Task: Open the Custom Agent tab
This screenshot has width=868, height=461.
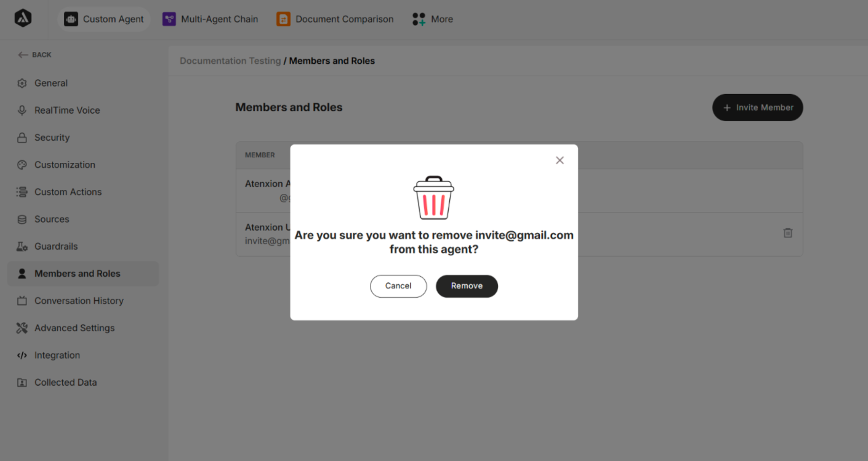Action: coord(104,19)
